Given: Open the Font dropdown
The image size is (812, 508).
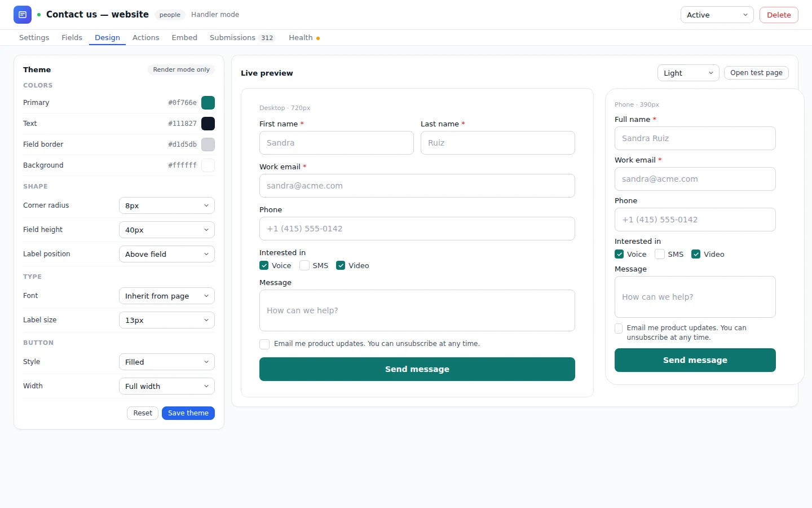Looking at the screenshot, I should click(x=167, y=296).
